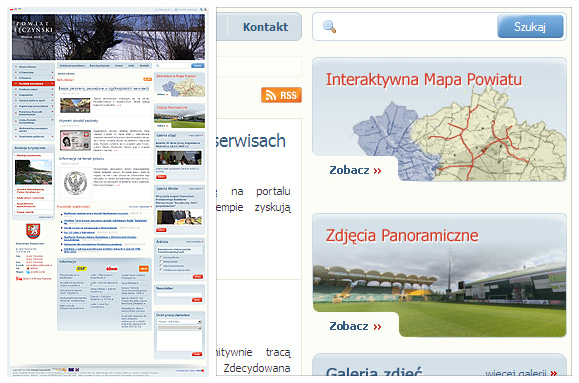Click the EU flag icon in footer
This screenshot has height=383, width=579.
tap(71, 369)
